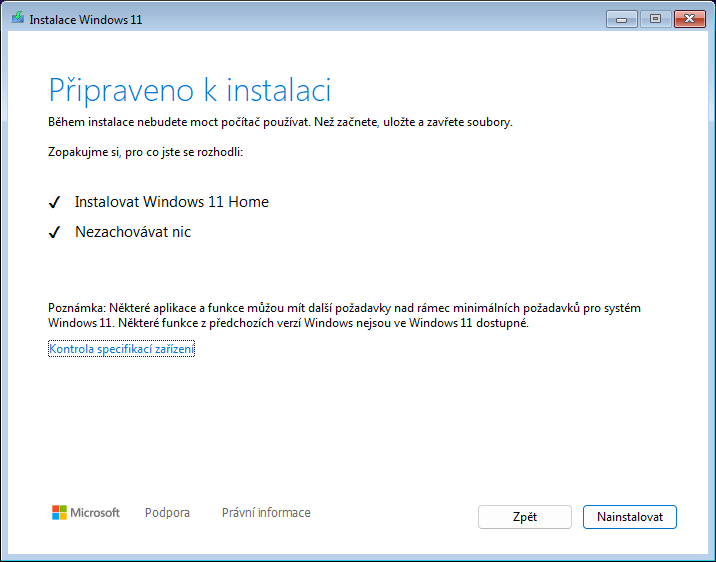
Task: Click the heading Připraveno k instalaci
Action: coord(190,90)
